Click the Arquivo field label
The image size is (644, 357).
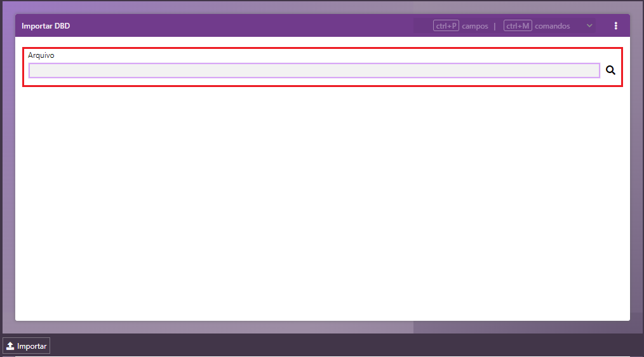click(41, 55)
